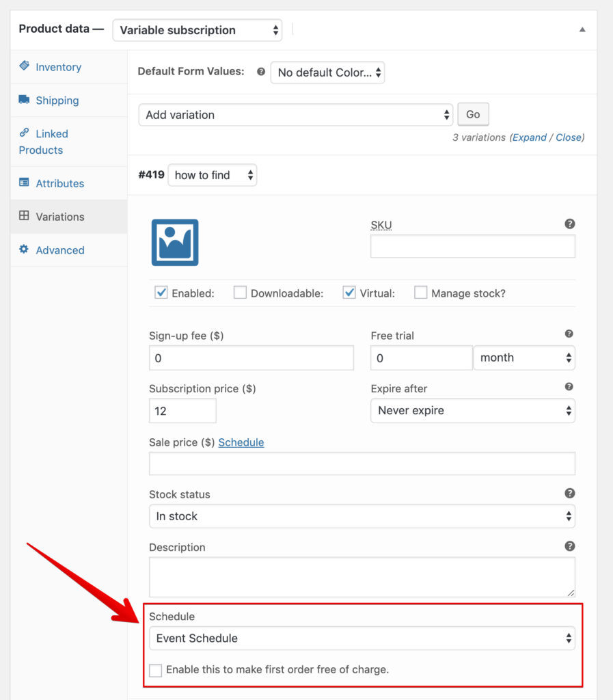Click the Default Form Values help icon

[x=261, y=71]
